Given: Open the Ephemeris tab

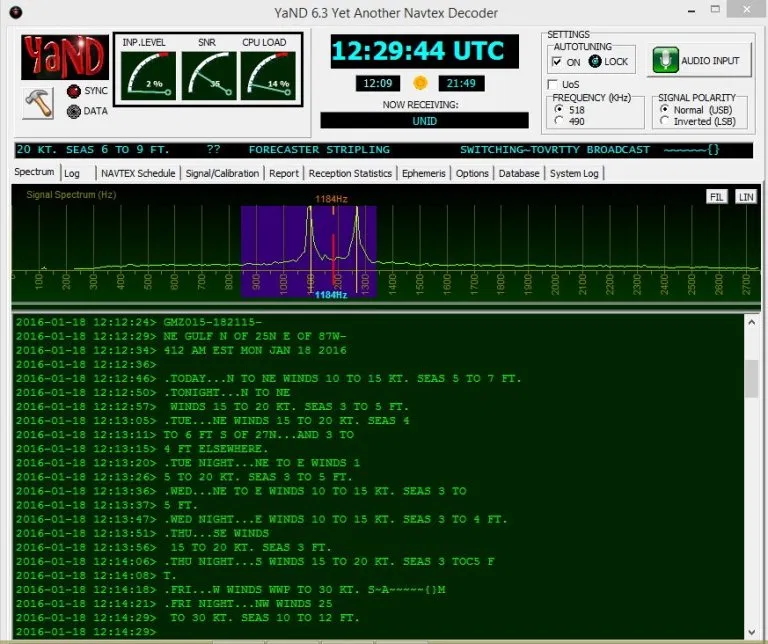Looking at the screenshot, I should point(423,173).
